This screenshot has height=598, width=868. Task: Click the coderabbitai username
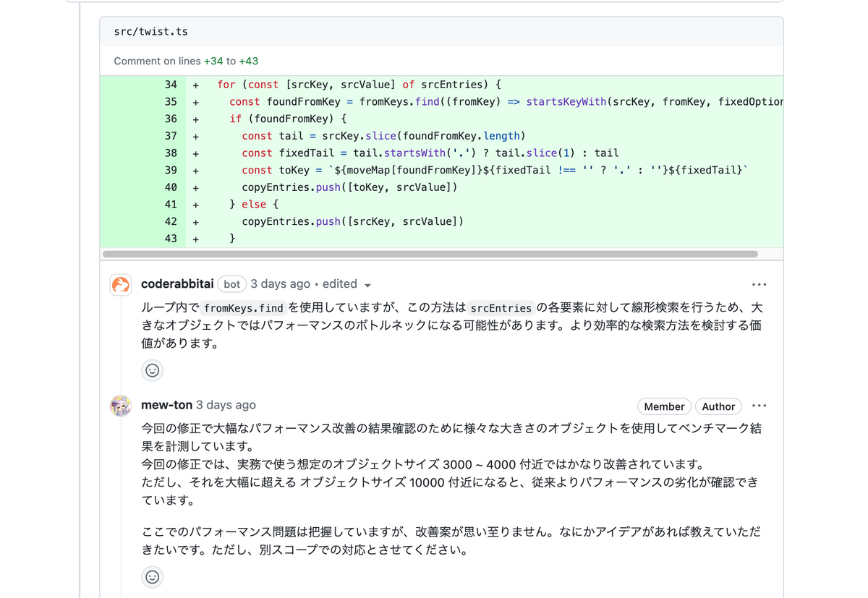pos(176,284)
